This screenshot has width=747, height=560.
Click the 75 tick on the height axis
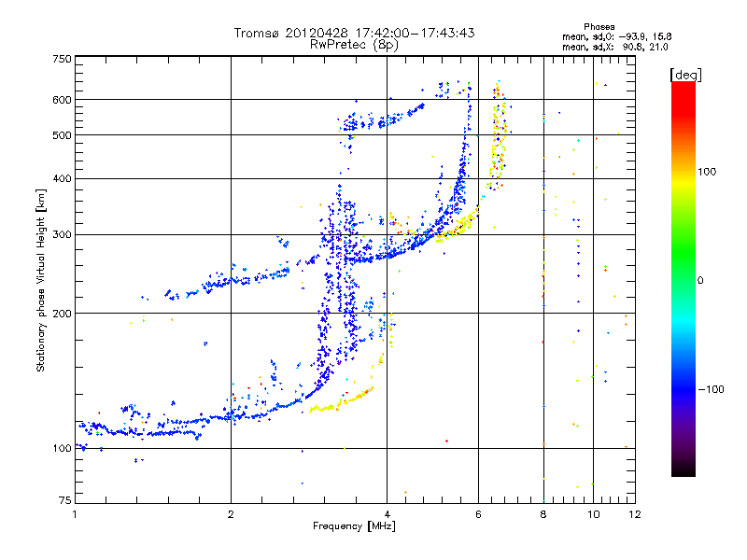64,502
